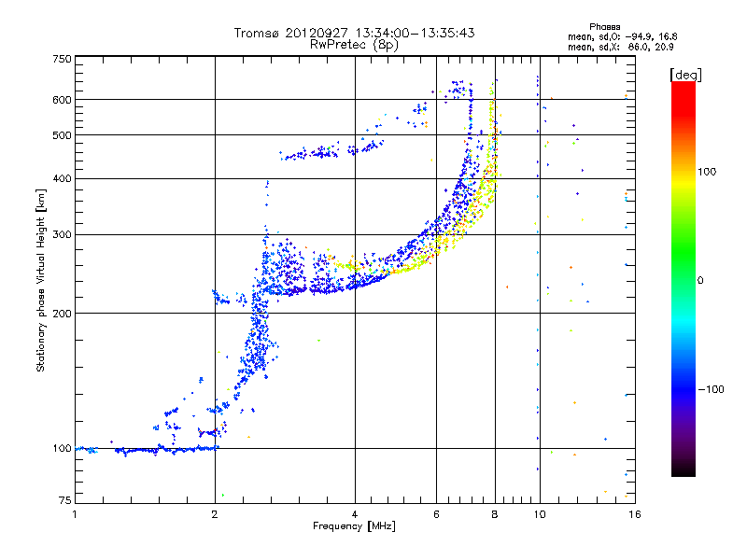The width and height of the screenshot is (747, 560).
Task: Click the 'mean, sd,O: -94.9, 16.8' line
Action: (622, 36)
